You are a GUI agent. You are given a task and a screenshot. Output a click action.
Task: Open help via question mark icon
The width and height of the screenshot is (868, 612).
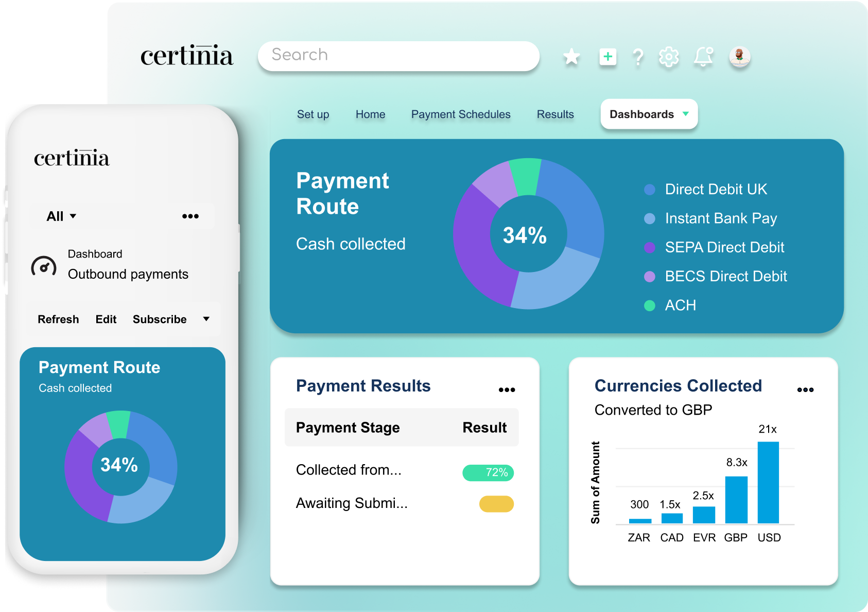(x=638, y=57)
